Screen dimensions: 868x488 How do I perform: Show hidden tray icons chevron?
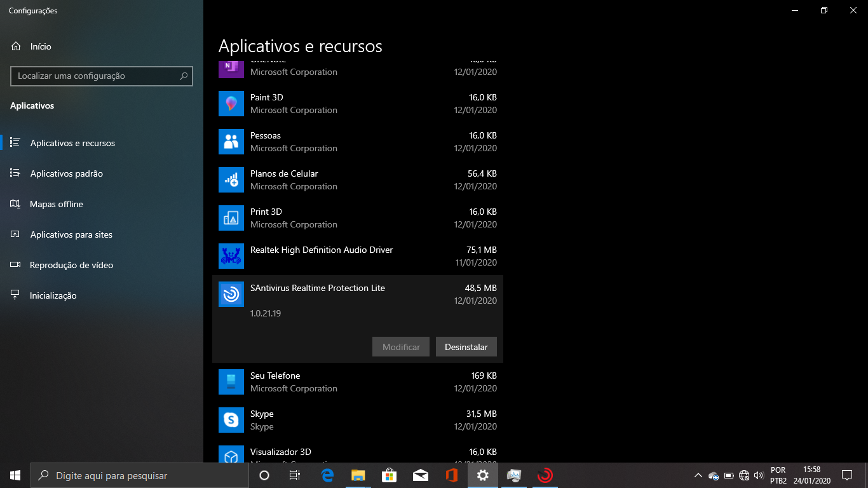coord(698,475)
